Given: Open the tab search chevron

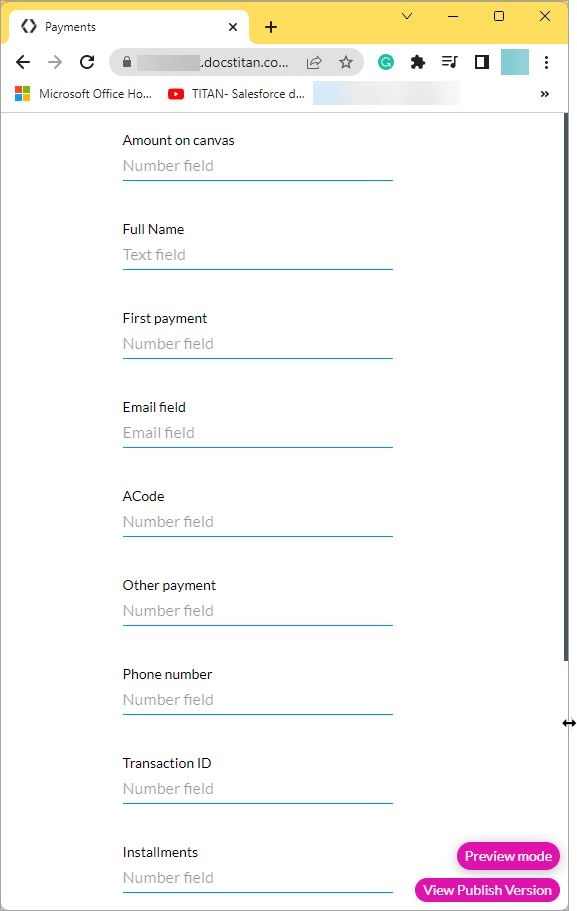Looking at the screenshot, I should (x=407, y=17).
